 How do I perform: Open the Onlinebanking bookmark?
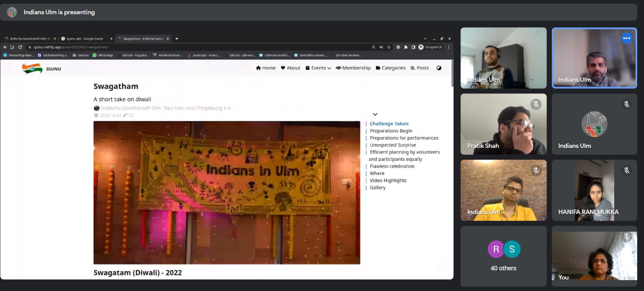(53, 55)
